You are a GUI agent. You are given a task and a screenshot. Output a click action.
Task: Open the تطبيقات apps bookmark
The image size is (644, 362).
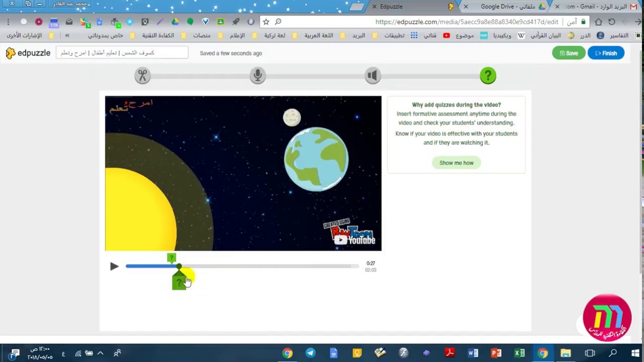pos(400,35)
